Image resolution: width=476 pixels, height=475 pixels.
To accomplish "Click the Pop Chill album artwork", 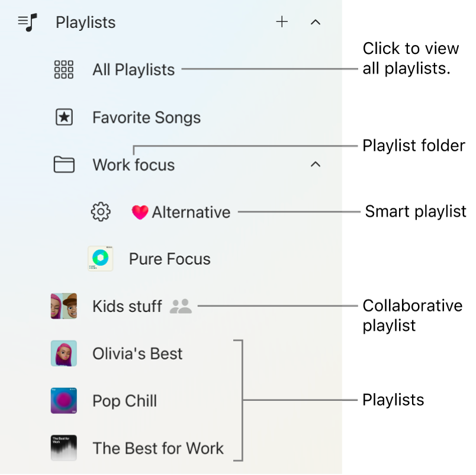I will (x=63, y=400).
